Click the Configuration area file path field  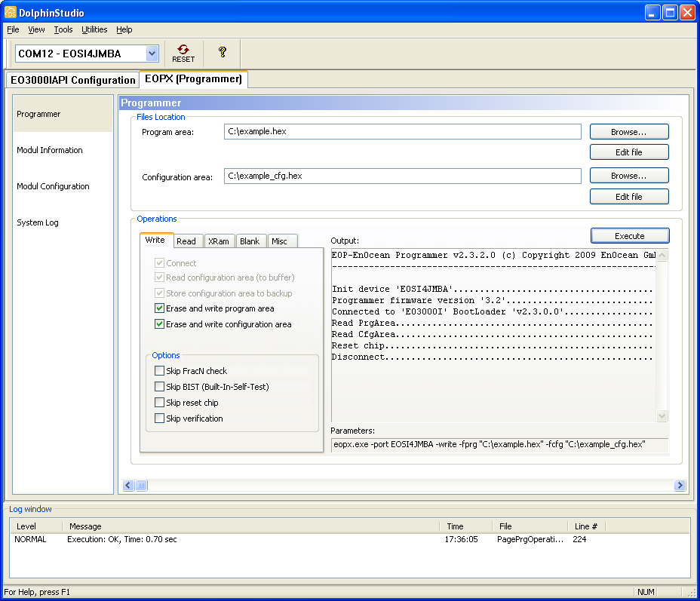(x=402, y=176)
